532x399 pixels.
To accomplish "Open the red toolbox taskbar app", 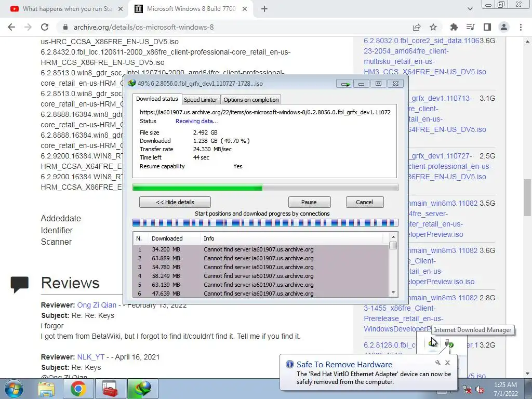I will pos(110,389).
